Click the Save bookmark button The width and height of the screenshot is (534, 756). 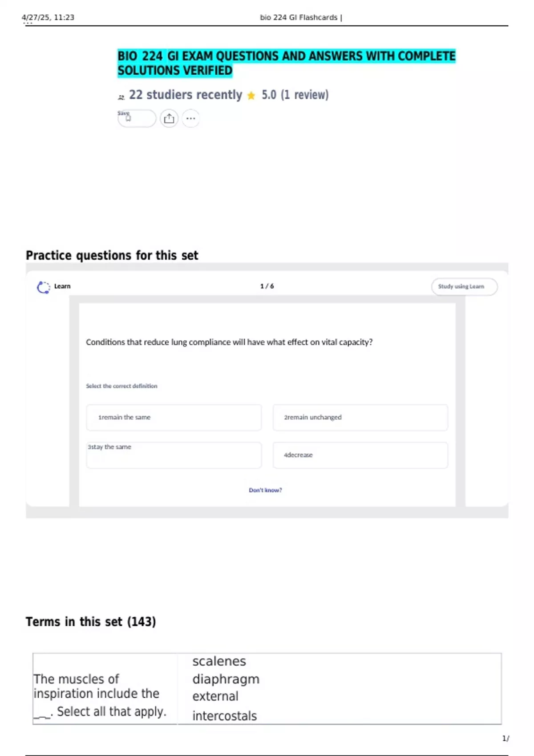[x=137, y=118]
